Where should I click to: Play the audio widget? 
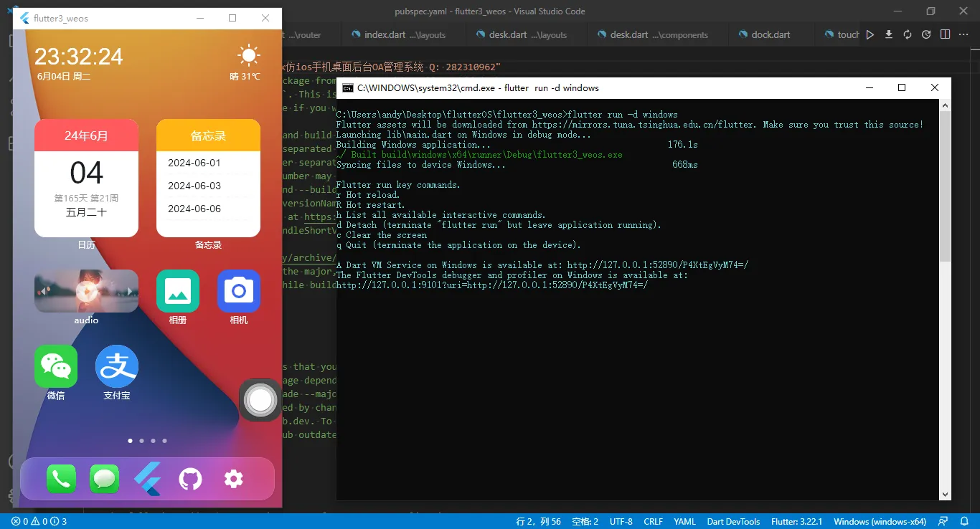86,291
